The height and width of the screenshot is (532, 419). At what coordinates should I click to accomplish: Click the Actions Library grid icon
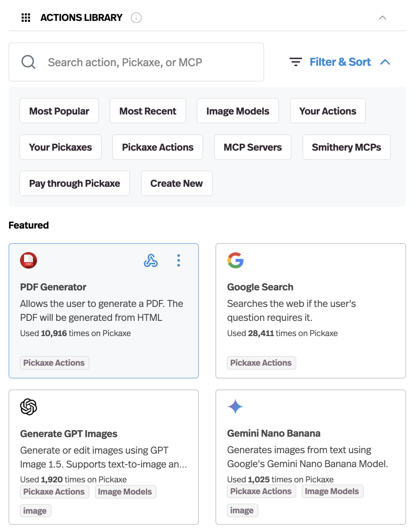[x=26, y=17]
